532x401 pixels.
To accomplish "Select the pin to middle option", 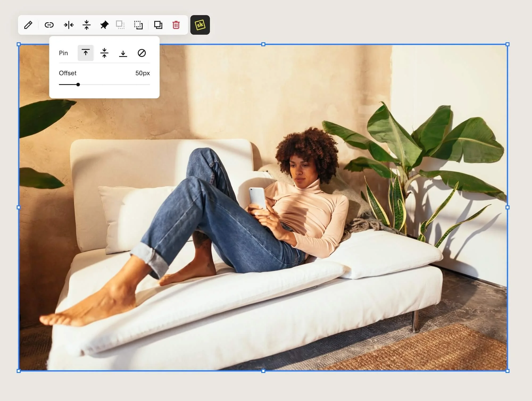I will point(104,53).
